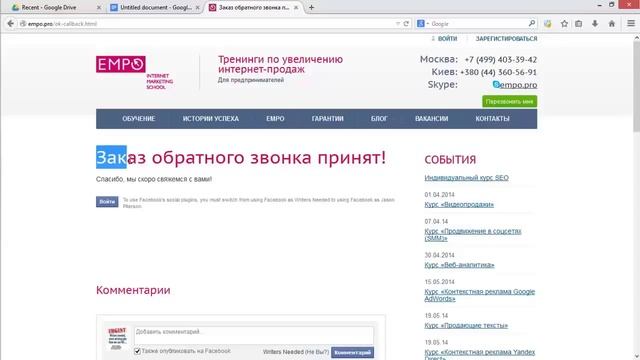The width and height of the screenshot is (640, 360).
Task: Open the ГАРАНТИИ menu item
Action: tap(327, 119)
